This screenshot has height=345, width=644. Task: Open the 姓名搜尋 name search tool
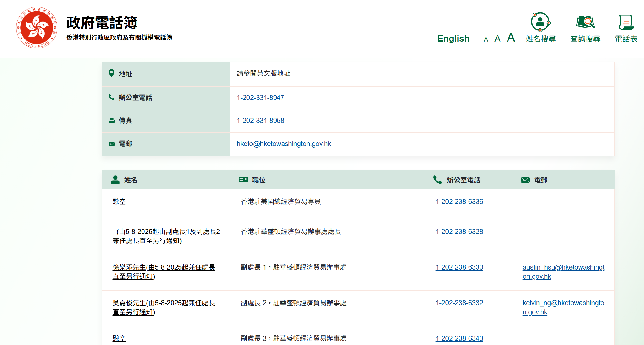(x=541, y=28)
